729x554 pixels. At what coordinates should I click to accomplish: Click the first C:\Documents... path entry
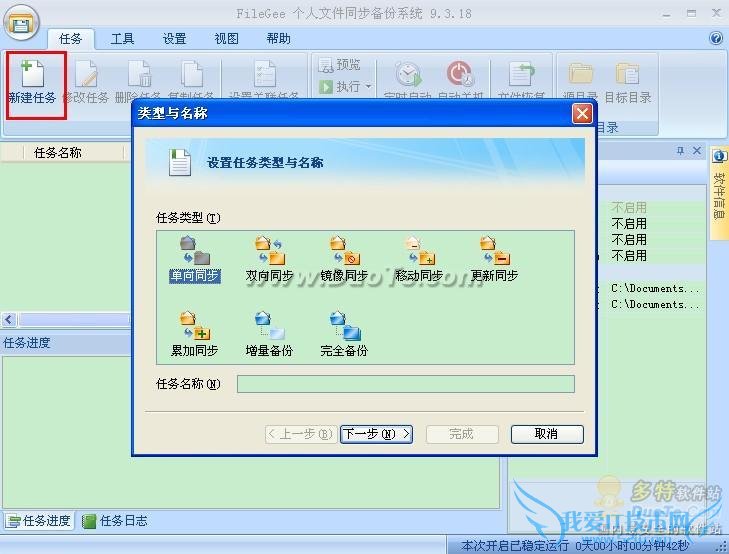pyautogui.click(x=655, y=289)
